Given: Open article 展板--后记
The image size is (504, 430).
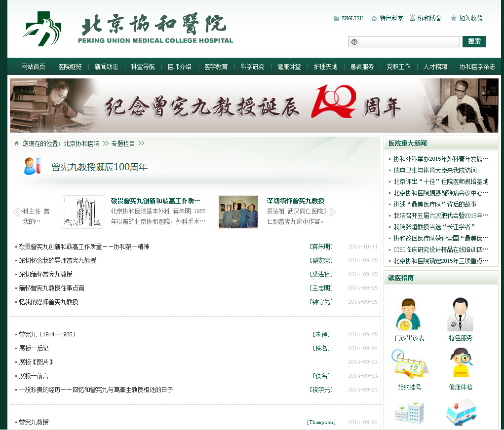Looking at the screenshot, I should pos(34,348).
